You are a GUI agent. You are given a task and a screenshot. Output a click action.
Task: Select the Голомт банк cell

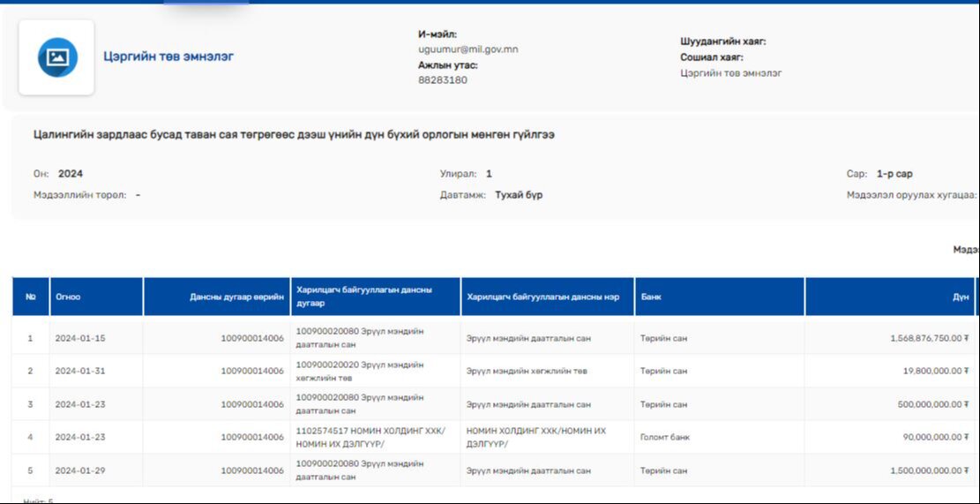click(665, 437)
